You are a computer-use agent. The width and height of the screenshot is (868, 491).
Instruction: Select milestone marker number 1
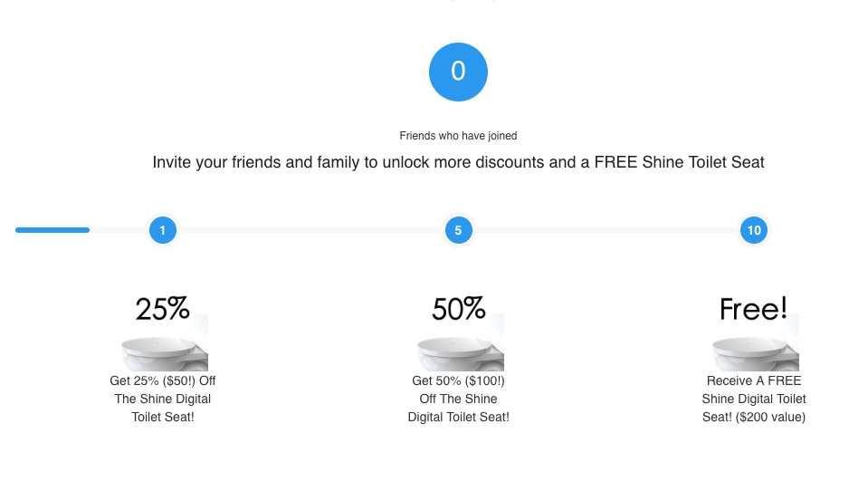163,230
